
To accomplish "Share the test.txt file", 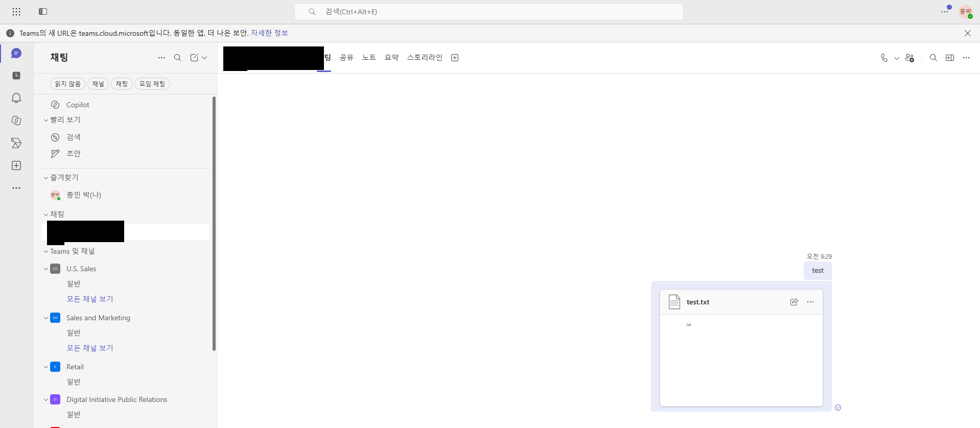I will pyautogui.click(x=794, y=302).
